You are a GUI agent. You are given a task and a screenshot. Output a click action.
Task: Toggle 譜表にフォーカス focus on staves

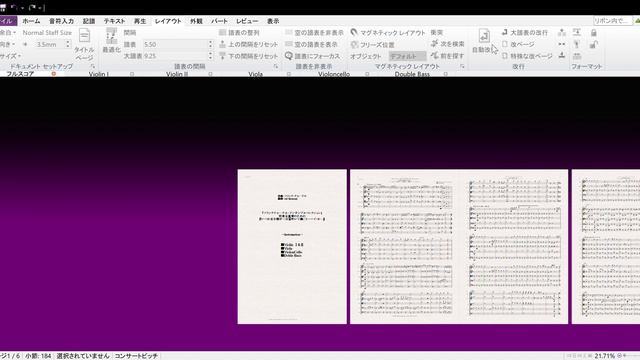coord(313,56)
